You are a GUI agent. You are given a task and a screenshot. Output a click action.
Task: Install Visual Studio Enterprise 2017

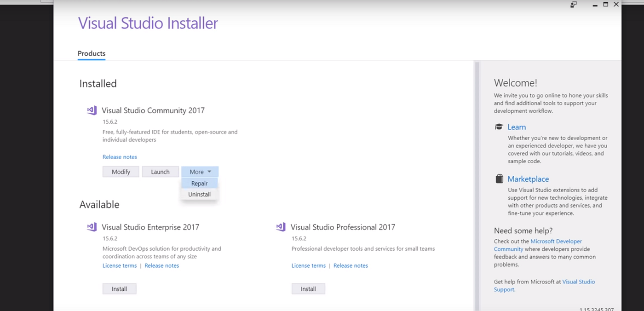coord(120,289)
